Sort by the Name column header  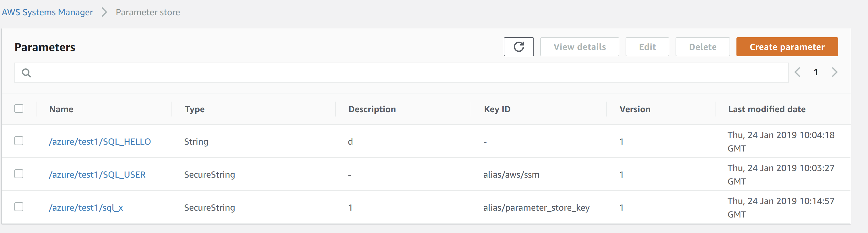(x=61, y=109)
